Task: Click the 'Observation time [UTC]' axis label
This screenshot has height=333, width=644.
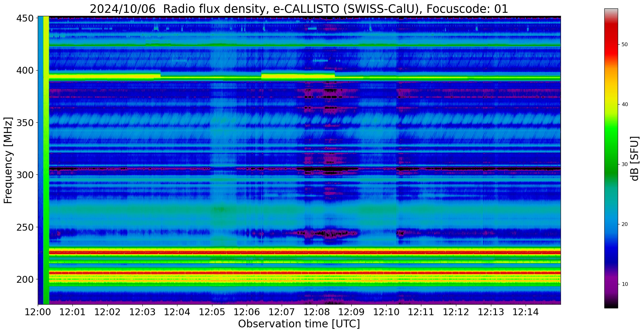Action: [299, 324]
